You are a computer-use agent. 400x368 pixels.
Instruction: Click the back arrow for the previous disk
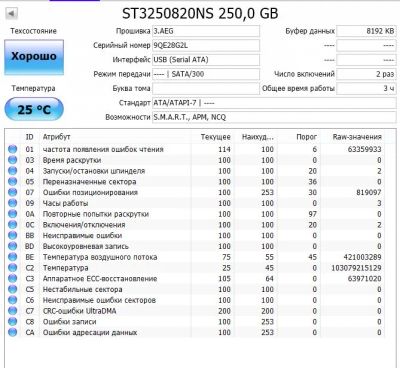tap(12, 14)
